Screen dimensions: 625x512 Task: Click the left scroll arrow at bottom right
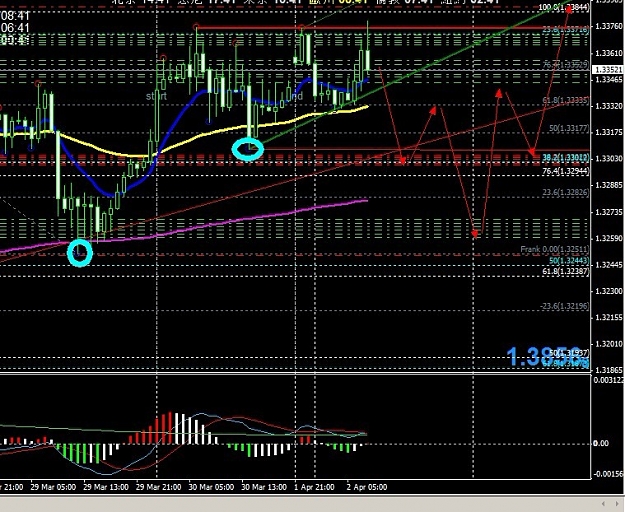604,504
